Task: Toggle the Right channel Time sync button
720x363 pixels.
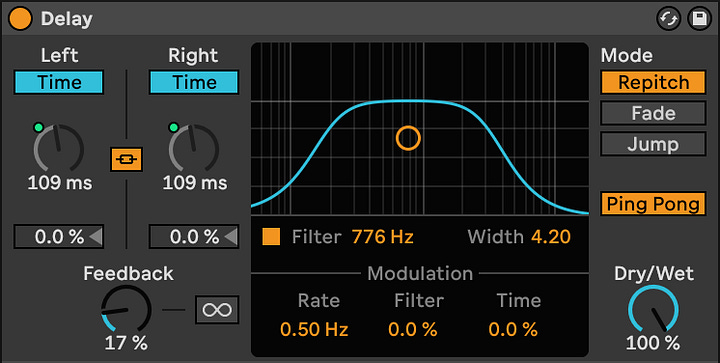Action: [194, 83]
